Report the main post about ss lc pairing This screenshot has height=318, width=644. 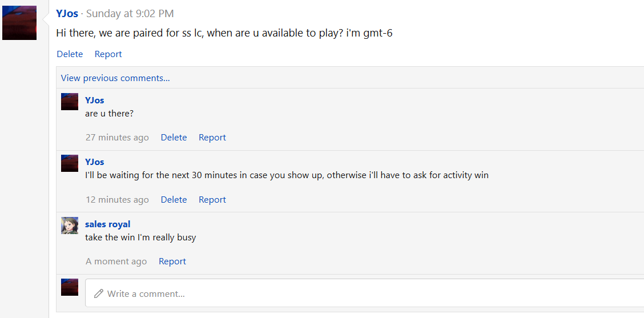(108, 54)
